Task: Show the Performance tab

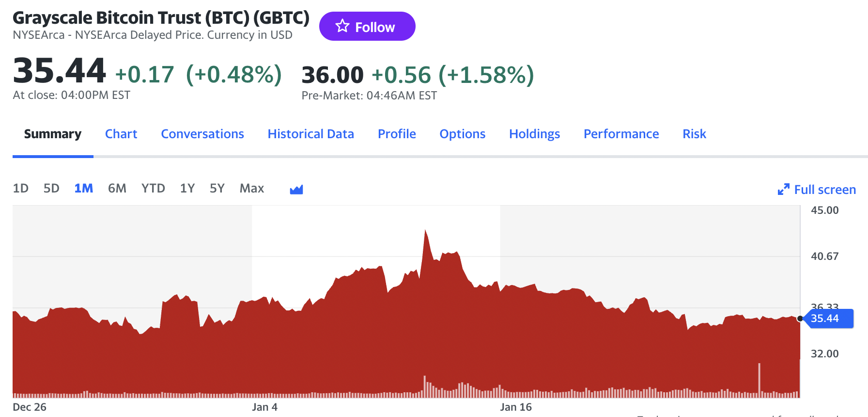Action: pyautogui.click(x=621, y=134)
